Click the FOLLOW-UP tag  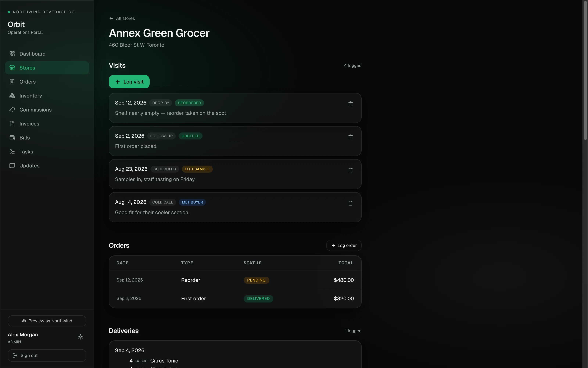pos(161,136)
